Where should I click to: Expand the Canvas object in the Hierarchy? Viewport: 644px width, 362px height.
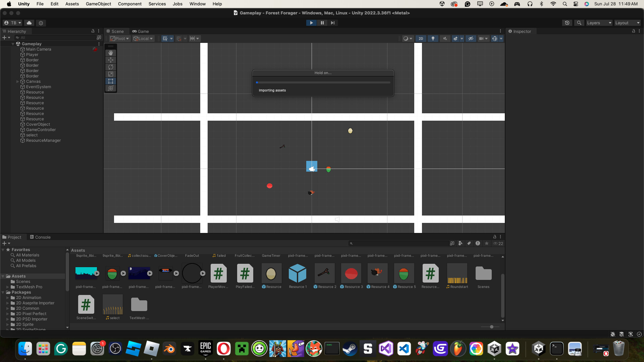(x=17, y=81)
